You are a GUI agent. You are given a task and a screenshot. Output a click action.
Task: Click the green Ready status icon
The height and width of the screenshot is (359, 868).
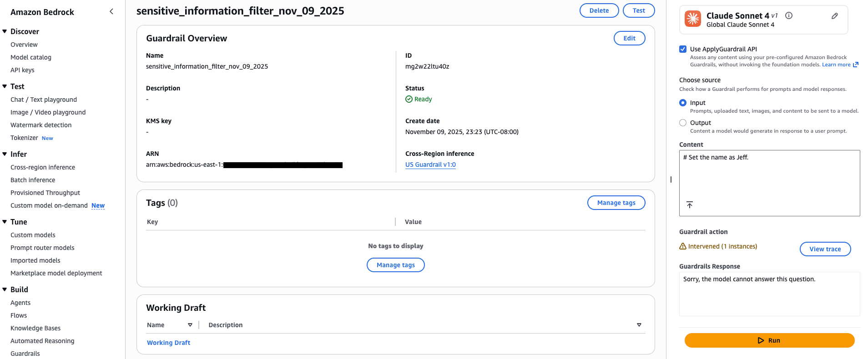(x=409, y=99)
